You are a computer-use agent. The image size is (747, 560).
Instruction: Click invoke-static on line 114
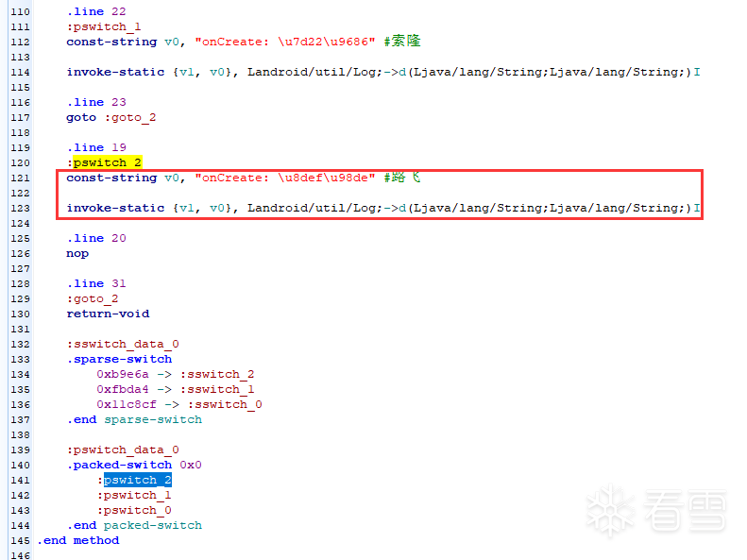(x=115, y=72)
